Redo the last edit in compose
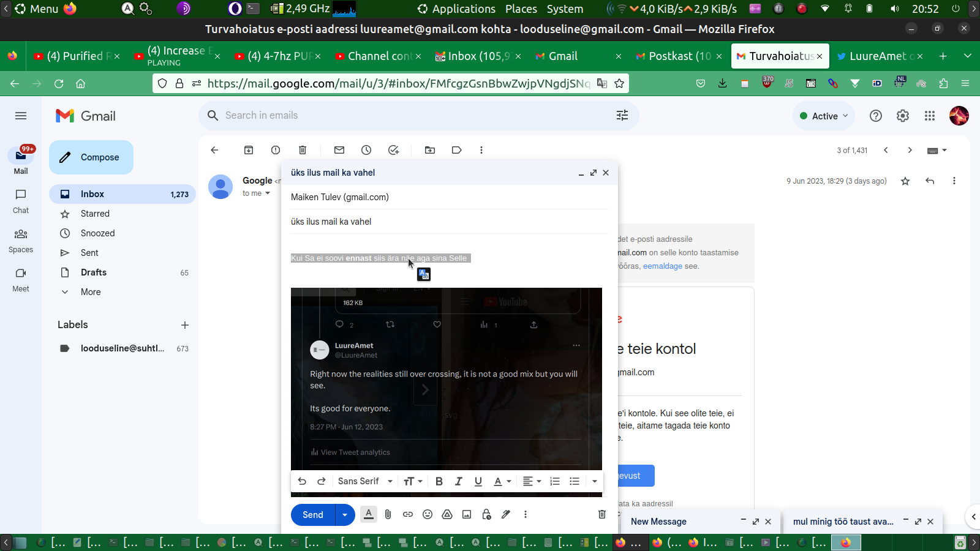This screenshot has width=980, height=551. coord(322,481)
